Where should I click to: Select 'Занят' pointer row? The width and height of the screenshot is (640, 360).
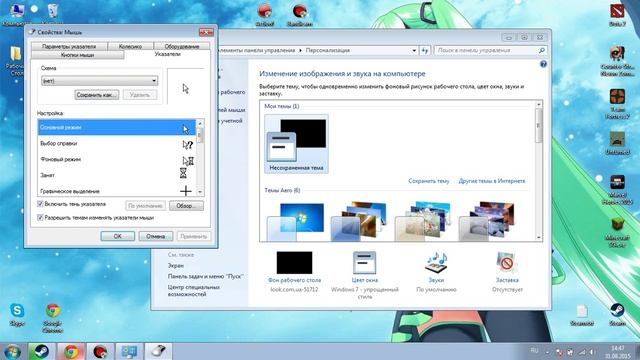click(117, 175)
